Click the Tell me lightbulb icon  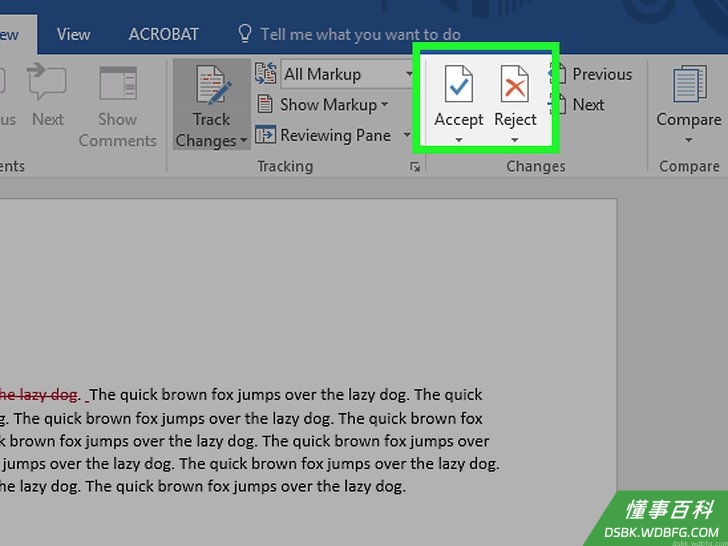pos(245,34)
